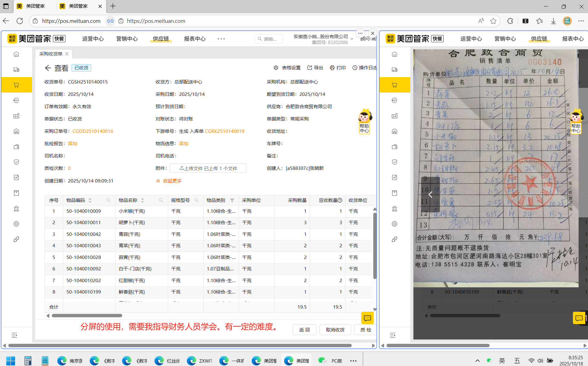Open the more menu (···) in top navigation

pos(221,39)
